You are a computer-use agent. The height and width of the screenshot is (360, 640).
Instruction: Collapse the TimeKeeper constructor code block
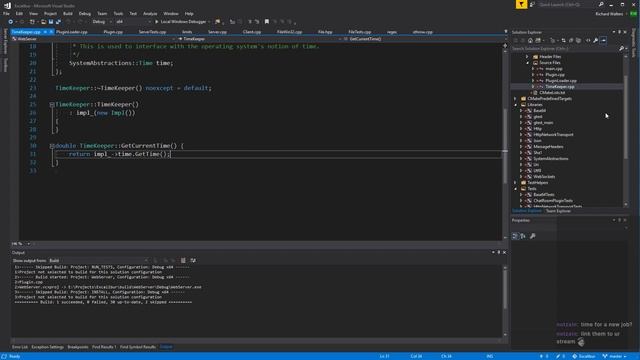(x=52, y=105)
